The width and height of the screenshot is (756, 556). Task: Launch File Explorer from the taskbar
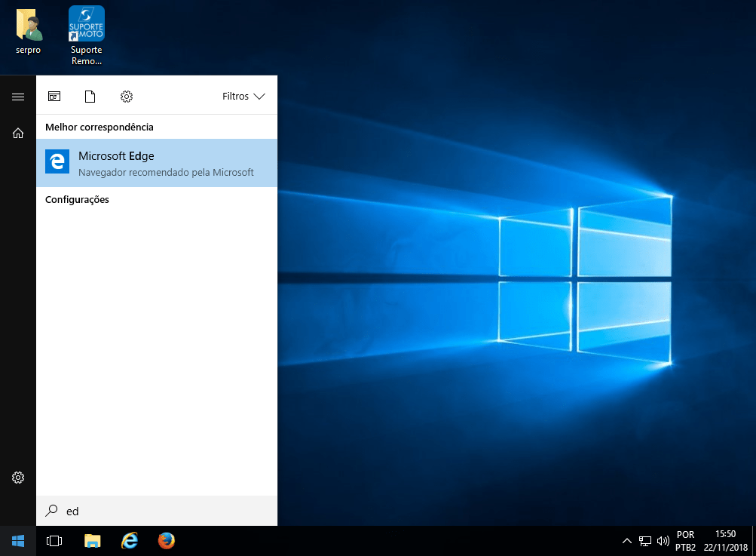point(92,541)
